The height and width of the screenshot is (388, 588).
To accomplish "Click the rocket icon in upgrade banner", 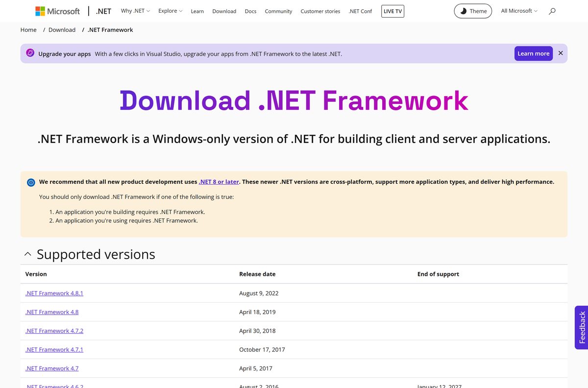I will [x=30, y=53].
